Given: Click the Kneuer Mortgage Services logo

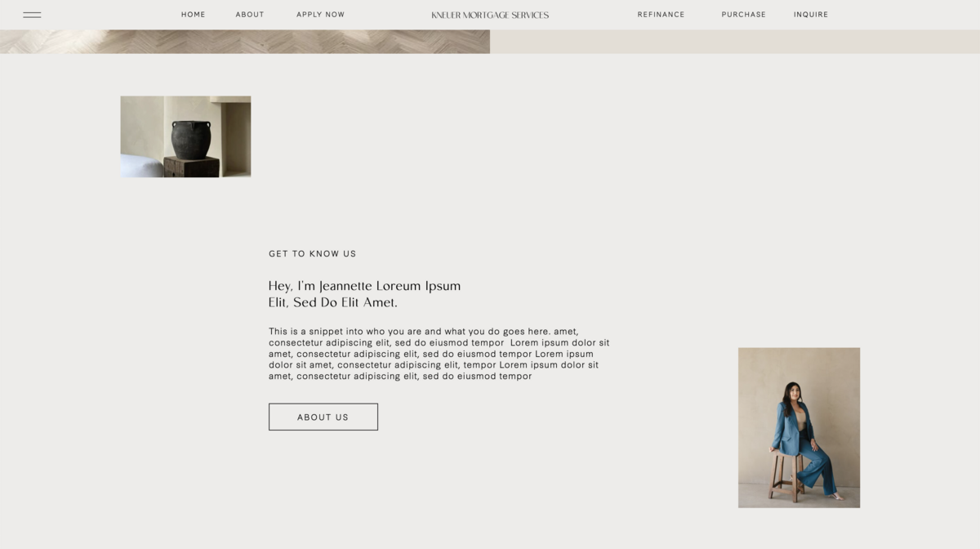Looking at the screenshot, I should click(490, 15).
